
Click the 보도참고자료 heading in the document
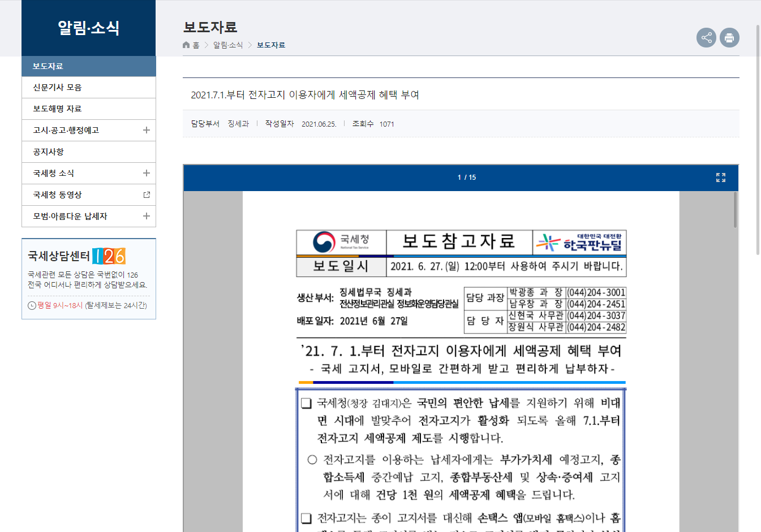tap(459, 242)
